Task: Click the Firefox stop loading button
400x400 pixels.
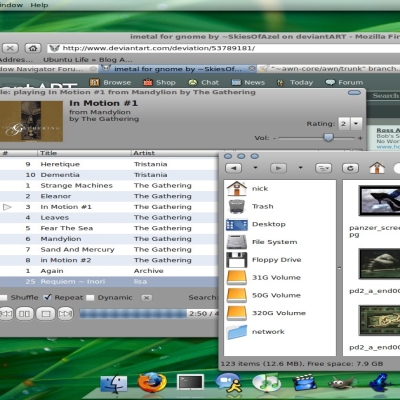Action: [x=10, y=48]
